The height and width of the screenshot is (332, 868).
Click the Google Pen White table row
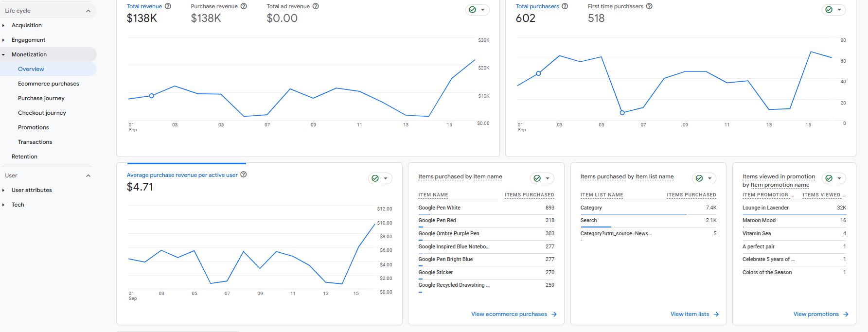click(x=486, y=208)
